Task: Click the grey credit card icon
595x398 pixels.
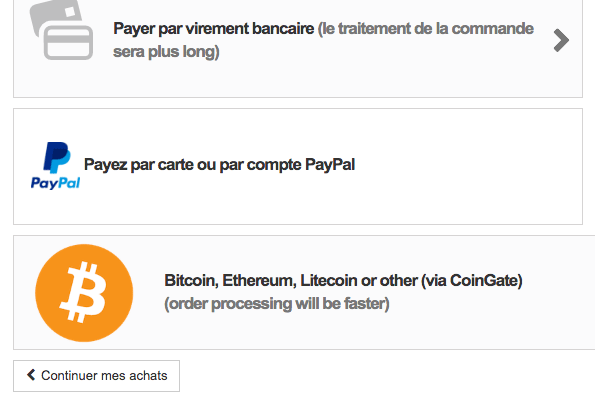Action: pos(61,30)
